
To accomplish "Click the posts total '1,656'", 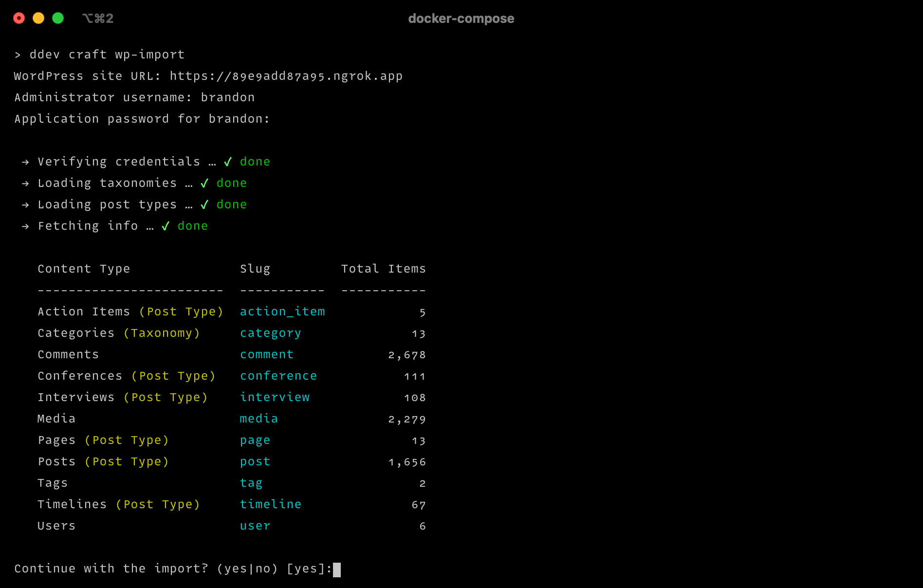I will click(407, 462).
